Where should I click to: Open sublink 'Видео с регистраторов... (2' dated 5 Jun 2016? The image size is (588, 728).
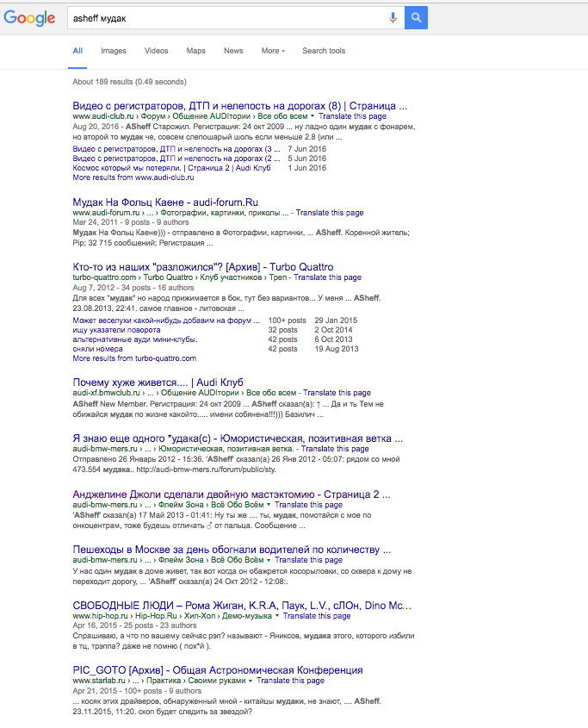(176, 159)
